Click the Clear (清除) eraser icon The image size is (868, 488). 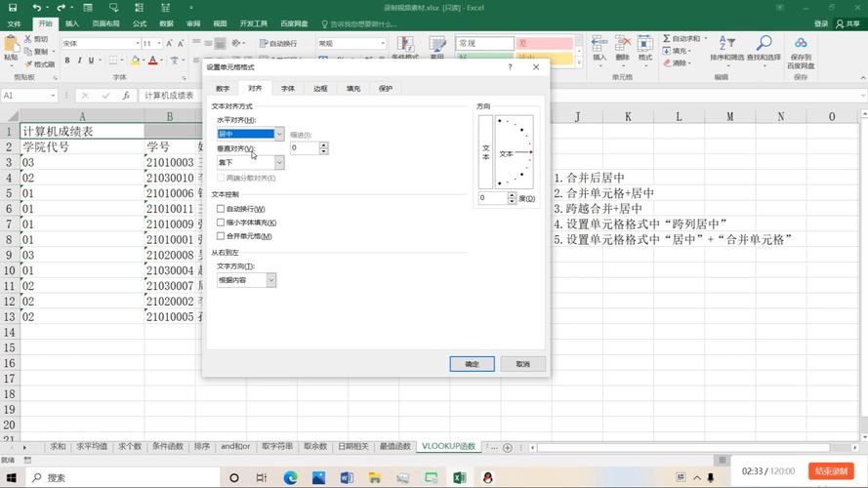(x=667, y=62)
